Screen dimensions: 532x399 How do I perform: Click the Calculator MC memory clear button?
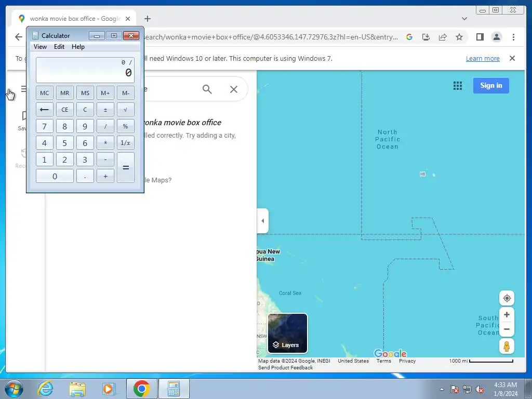pyautogui.click(x=45, y=93)
